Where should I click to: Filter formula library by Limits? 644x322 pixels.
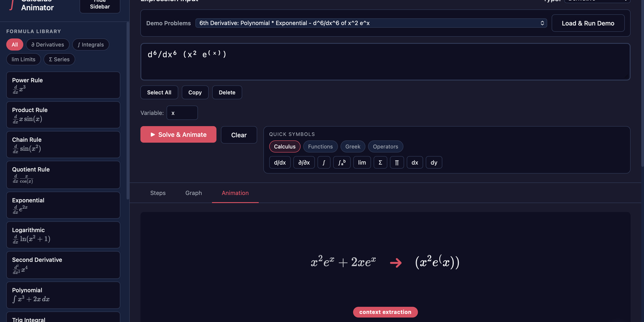point(24,59)
